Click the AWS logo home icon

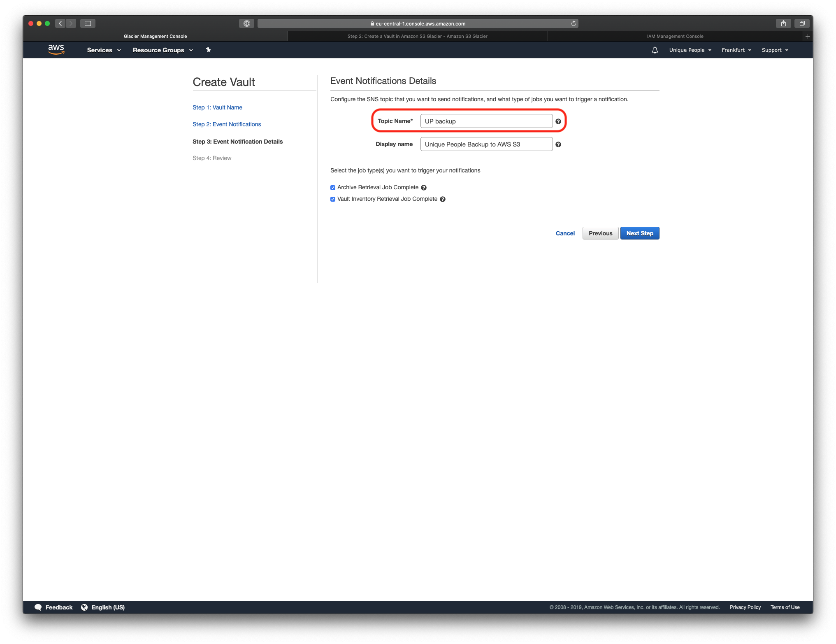coord(56,50)
